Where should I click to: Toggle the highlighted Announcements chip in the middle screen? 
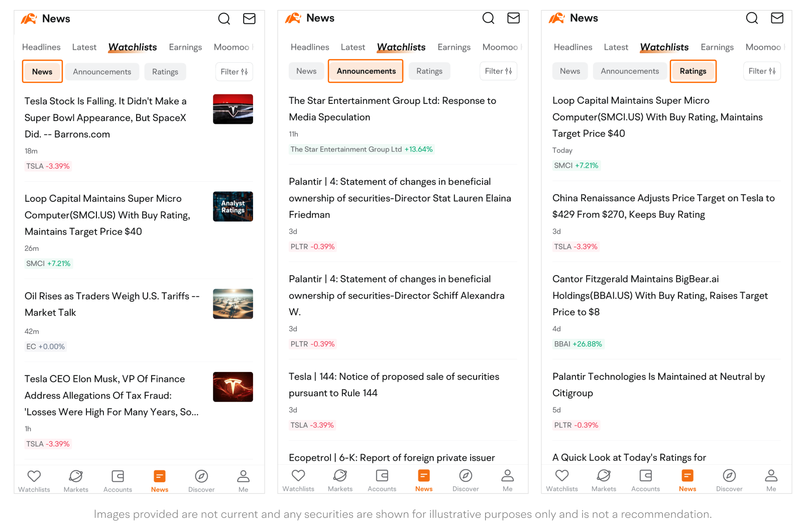coord(366,71)
